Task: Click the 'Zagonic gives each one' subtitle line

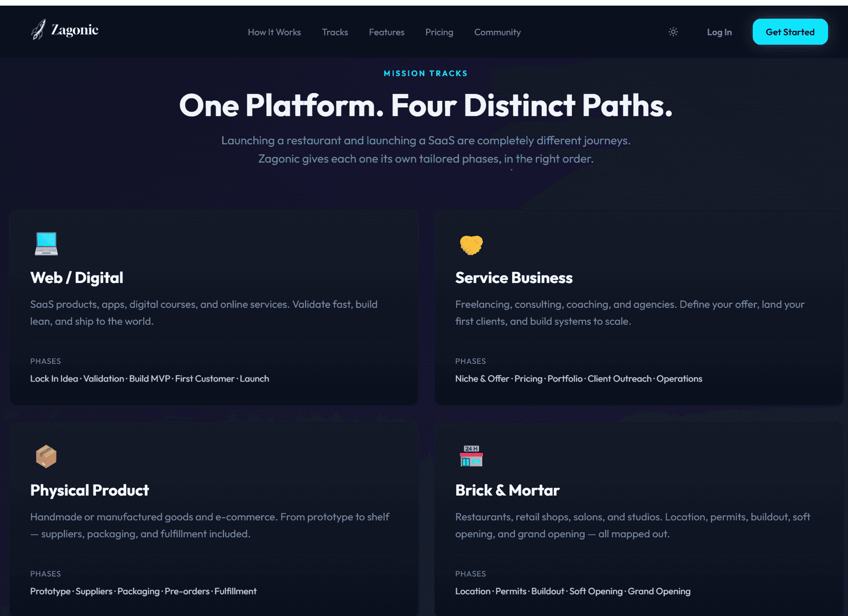Action: pyautogui.click(x=425, y=159)
